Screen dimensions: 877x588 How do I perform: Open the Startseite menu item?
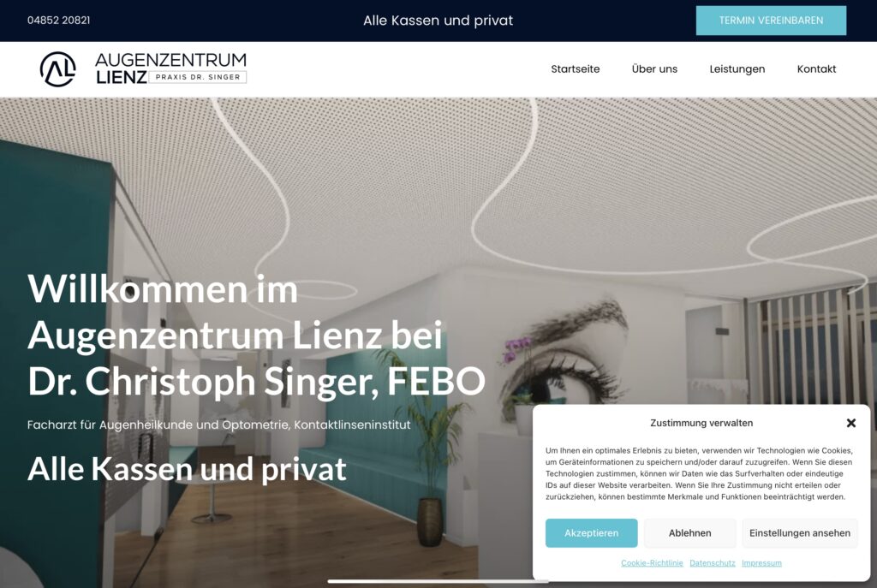coord(575,69)
